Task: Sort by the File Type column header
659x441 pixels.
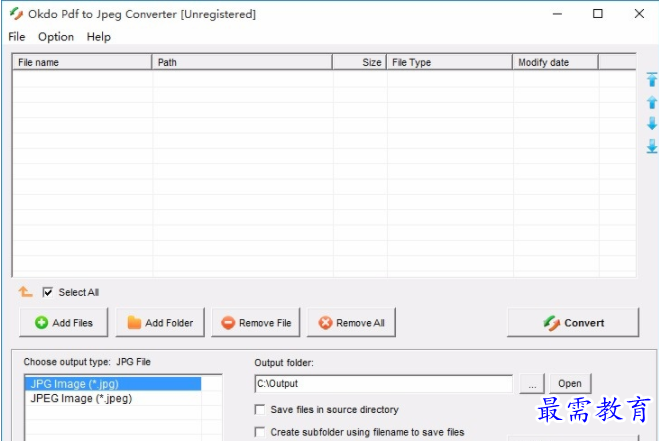Action: [x=449, y=62]
